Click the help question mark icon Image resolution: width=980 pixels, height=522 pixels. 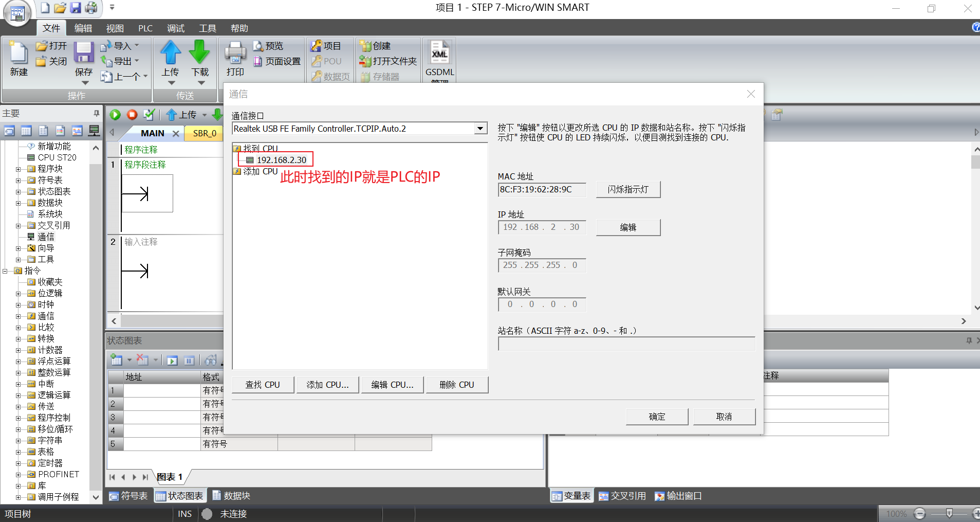[x=975, y=27]
